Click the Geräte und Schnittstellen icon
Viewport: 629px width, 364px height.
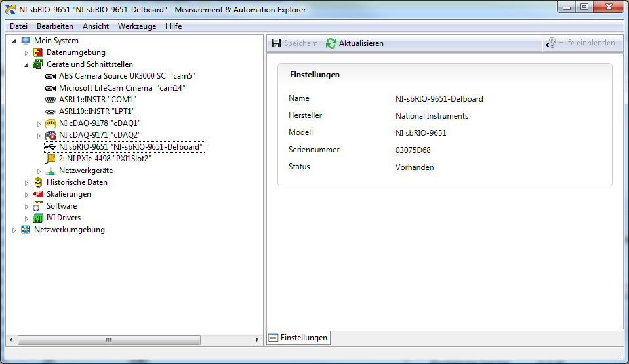[x=37, y=64]
